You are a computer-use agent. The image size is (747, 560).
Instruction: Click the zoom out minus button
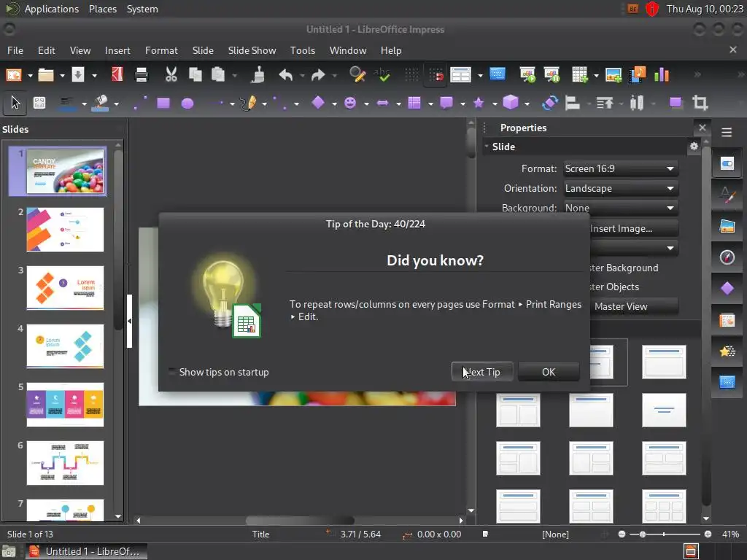(622, 534)
